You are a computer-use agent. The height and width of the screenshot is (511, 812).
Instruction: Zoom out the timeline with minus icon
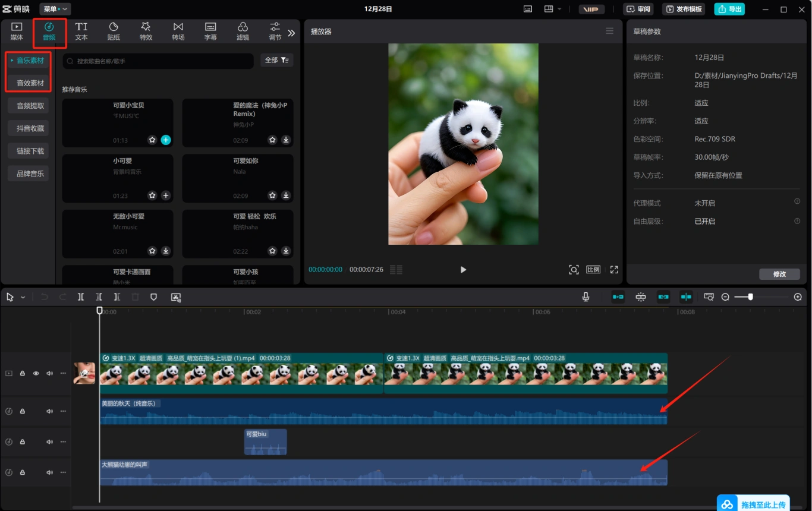coord(725,296)
